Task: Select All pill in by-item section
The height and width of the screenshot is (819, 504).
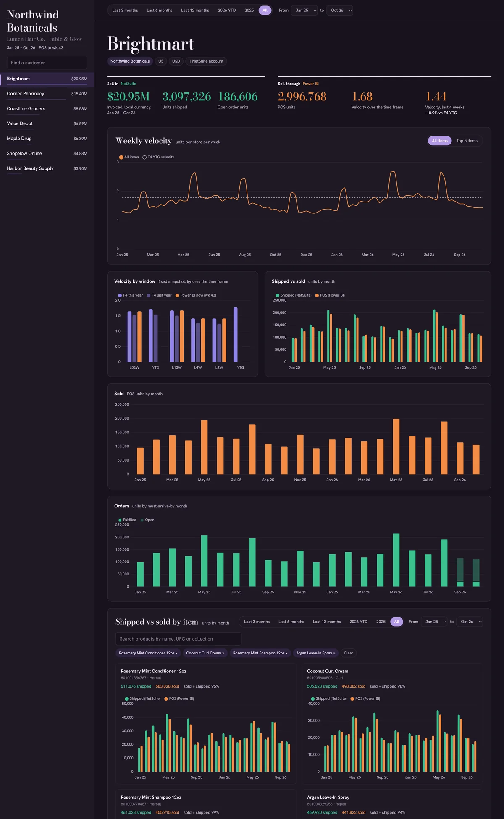Action: click(396, 622)
